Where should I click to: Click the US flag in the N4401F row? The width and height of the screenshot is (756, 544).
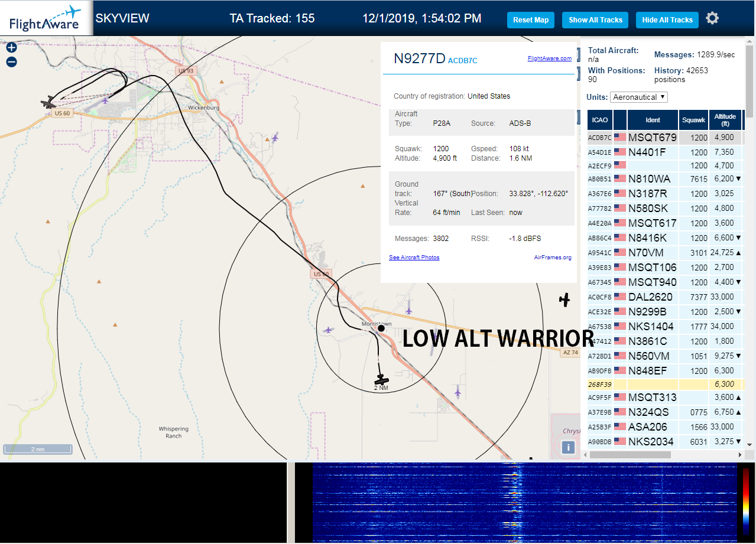620,152
